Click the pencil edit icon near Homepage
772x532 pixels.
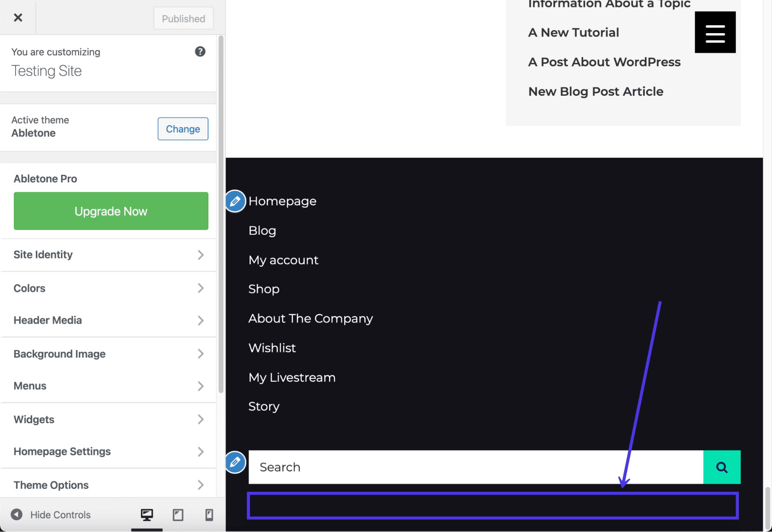coord(236,201)
